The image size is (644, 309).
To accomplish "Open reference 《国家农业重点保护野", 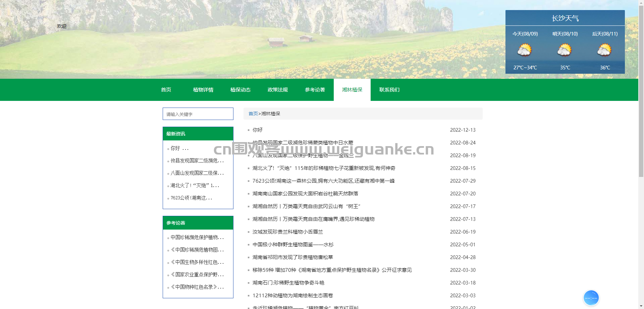I will tap(197, 274).
